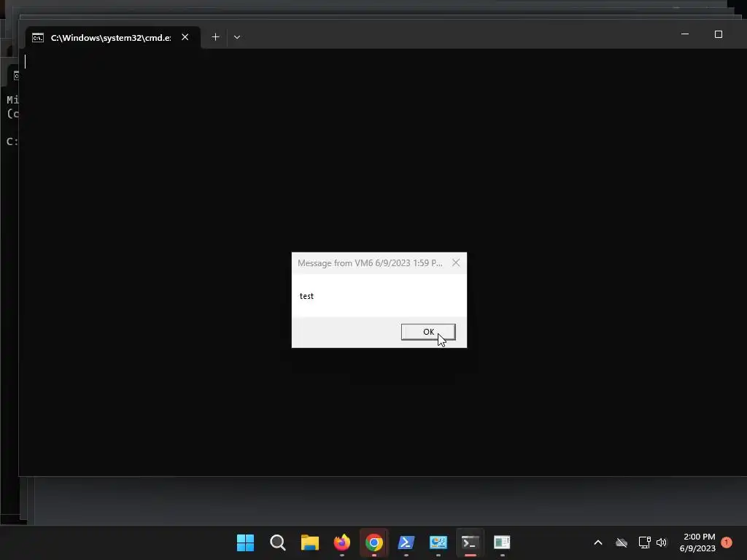Open PowerShell from the taskbar
The image size is (747, 560).
[406, 542]
